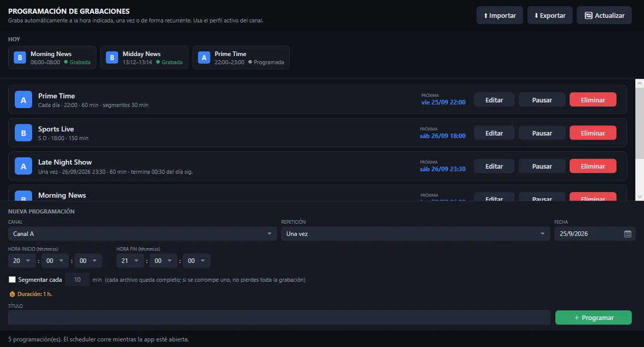Edit the Prime Time schedule
This screenshot has width=644, height=347.
click(494, 100)
